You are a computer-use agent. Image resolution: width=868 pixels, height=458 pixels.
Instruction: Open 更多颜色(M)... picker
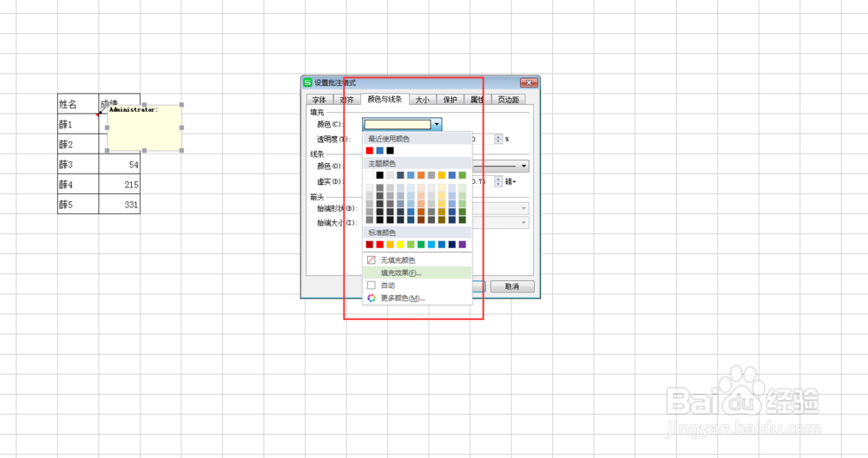(x=418, y=298)
